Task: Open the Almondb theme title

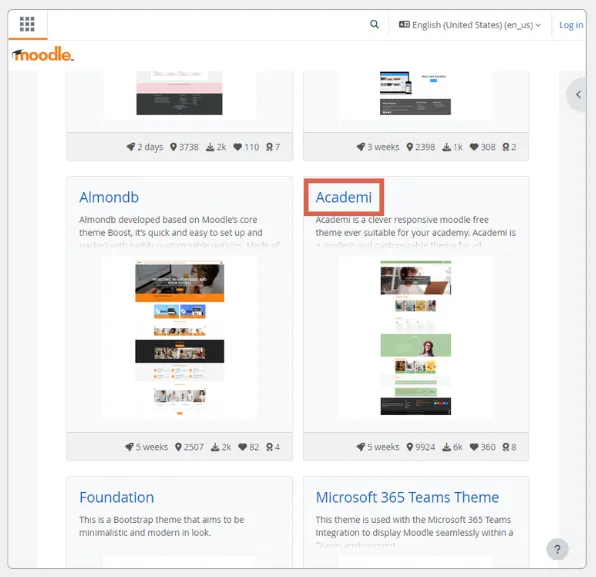Action: point(109,197)
